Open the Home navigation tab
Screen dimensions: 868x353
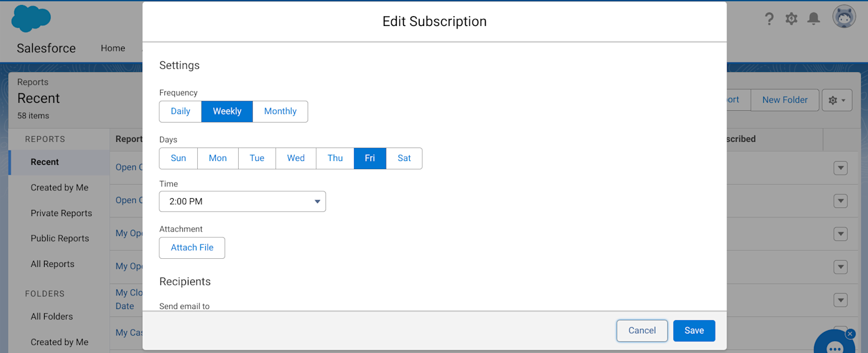coord(113,48)
